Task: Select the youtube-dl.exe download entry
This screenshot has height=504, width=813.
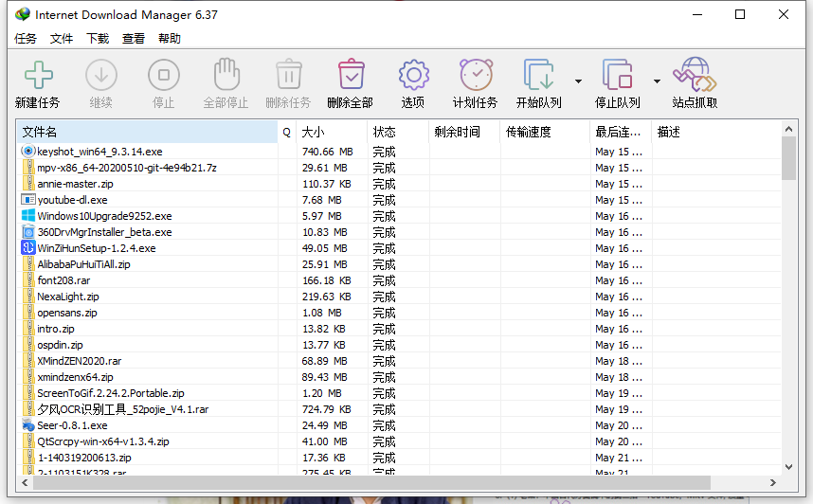Action: point(72,200)
